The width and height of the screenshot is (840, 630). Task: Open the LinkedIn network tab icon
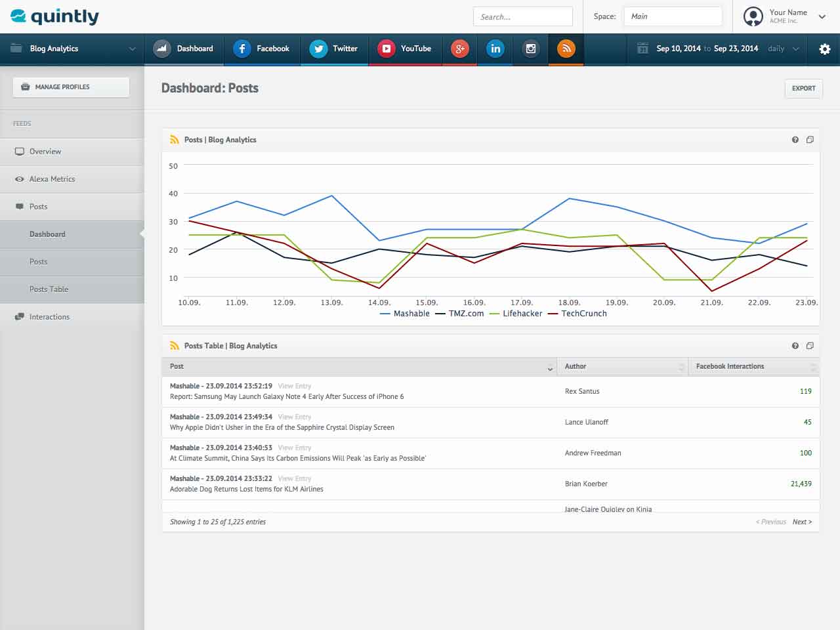[495, 49]
